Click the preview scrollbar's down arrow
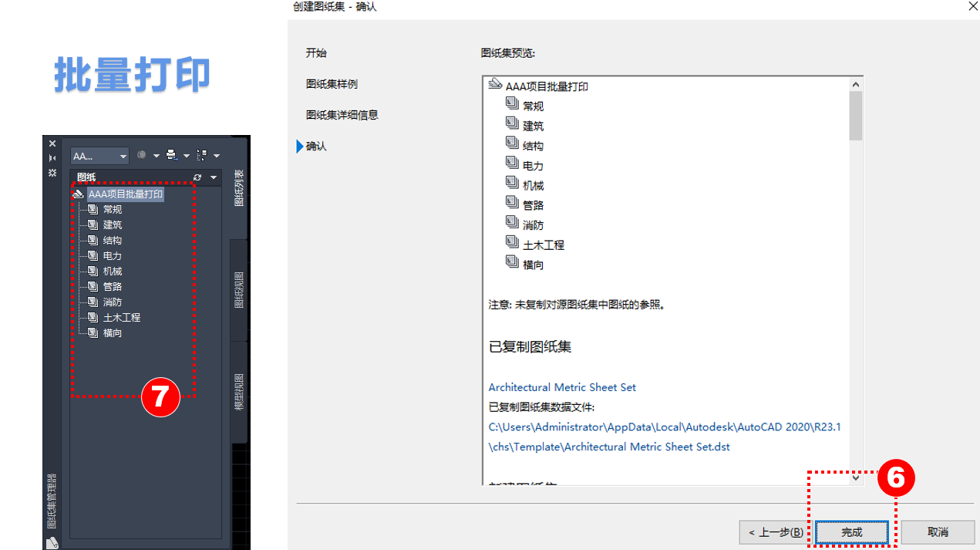 pyautogui.click(x=856, y=477)
